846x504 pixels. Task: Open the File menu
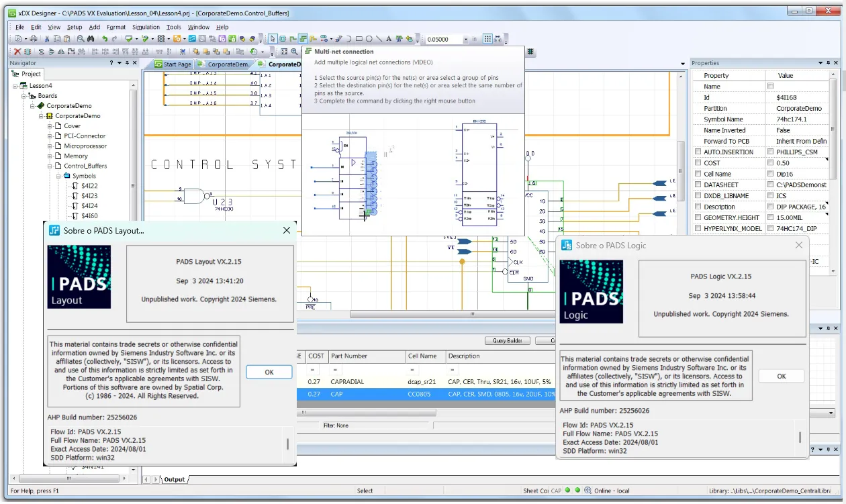click(x=20, y=27)
